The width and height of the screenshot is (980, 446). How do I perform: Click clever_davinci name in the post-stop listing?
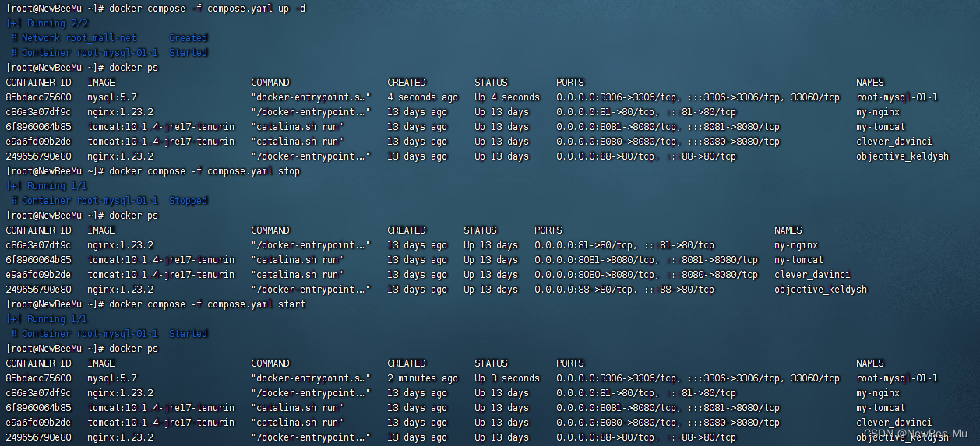coord(813,275)
